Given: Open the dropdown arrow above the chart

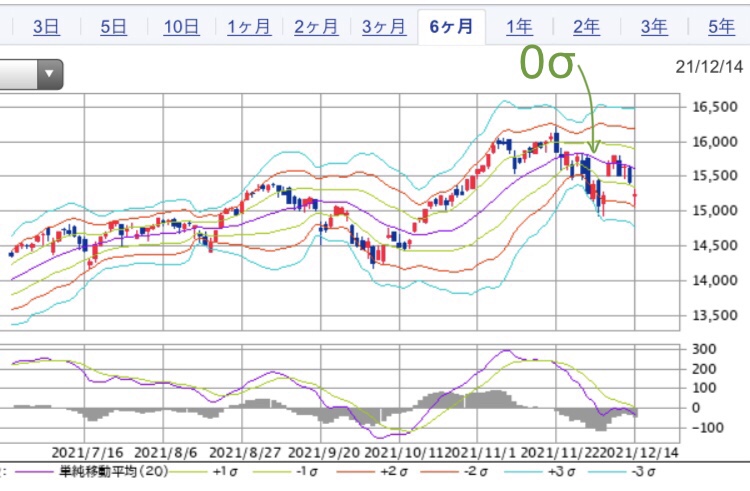Looking at the screenshot, I should tap(49, 73).
